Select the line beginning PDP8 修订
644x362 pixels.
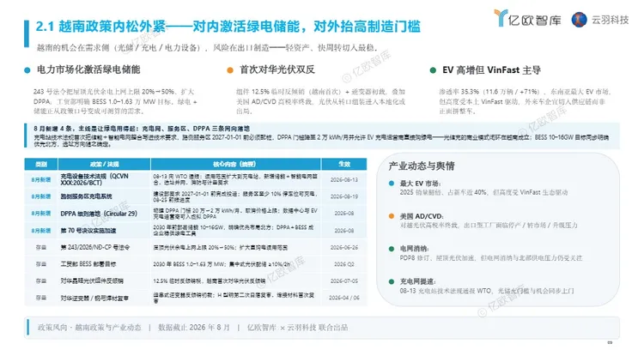click(x=491, y=258)
